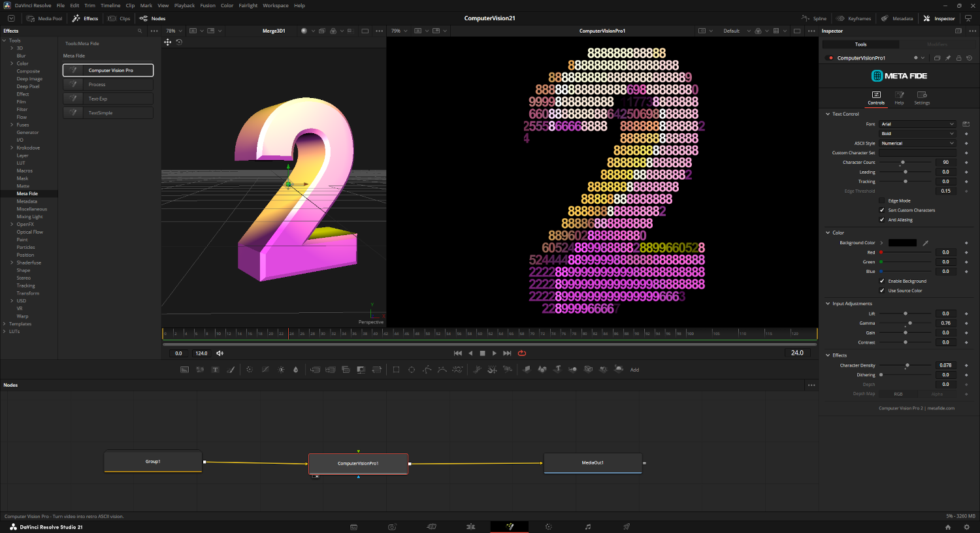Add the Text3D tool from toolbar
This screenshot has height=533, width=980.
(x=557, y=370)
